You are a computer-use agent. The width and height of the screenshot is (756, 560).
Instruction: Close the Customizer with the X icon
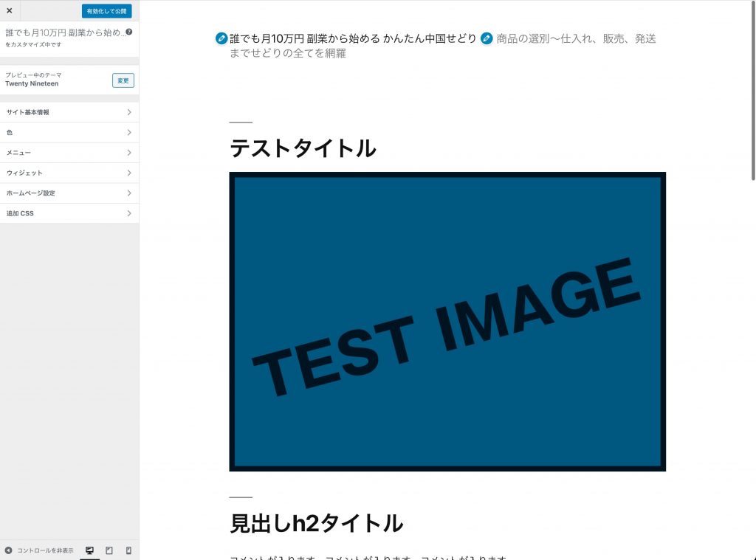click(x=9, y=11)
